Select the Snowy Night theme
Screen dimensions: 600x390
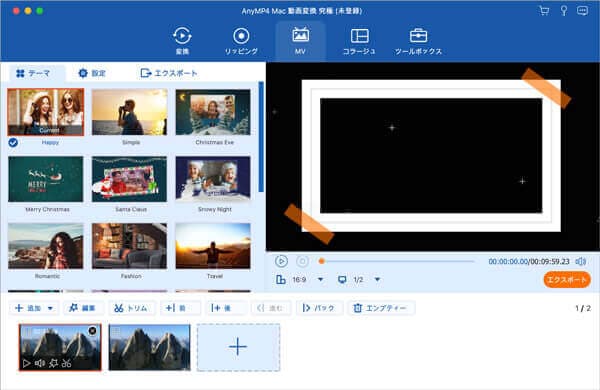point(213,179)
